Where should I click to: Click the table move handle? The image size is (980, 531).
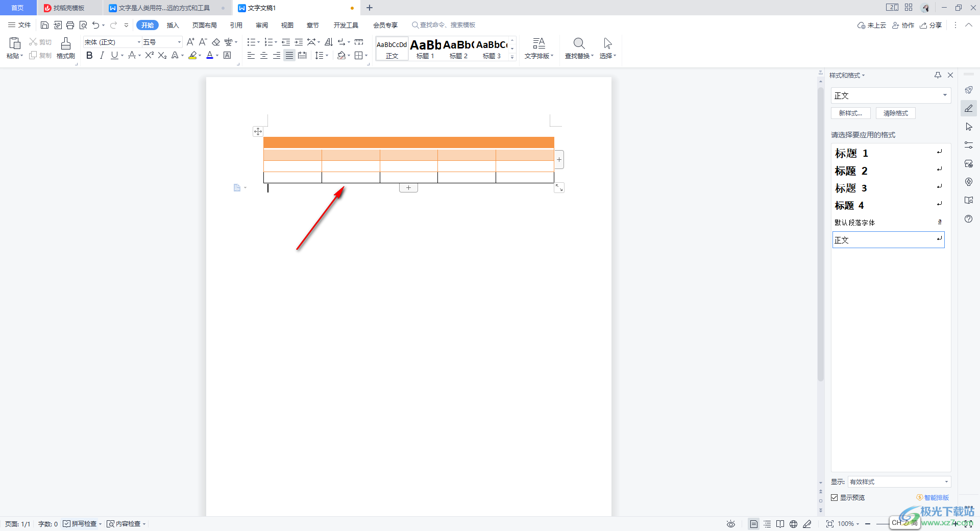pyautogui.click(x=258, y=131)
